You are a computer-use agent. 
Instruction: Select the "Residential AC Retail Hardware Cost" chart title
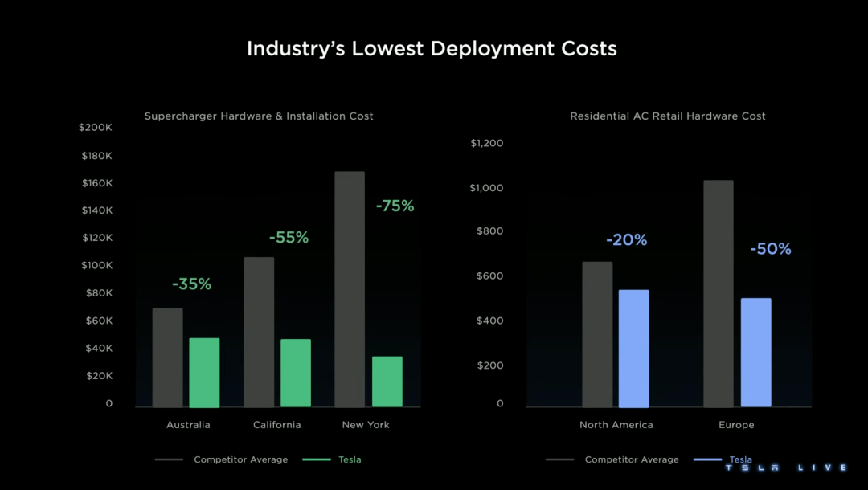[x=668, y=116]
